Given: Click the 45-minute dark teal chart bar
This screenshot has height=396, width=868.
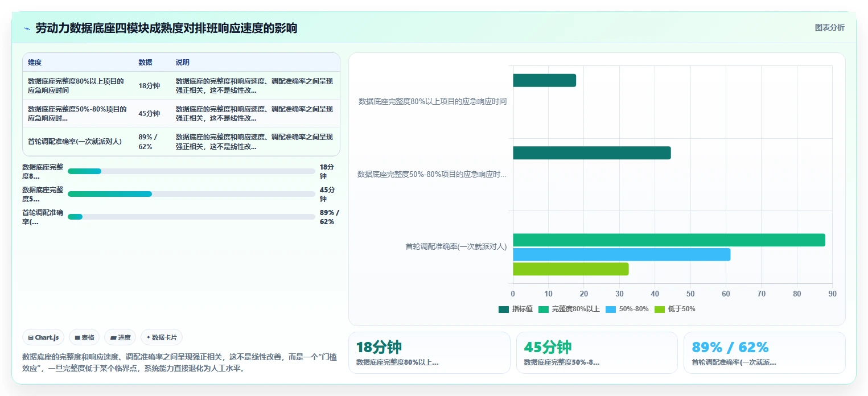Looking at the screenshot, I should coord(592,153).
